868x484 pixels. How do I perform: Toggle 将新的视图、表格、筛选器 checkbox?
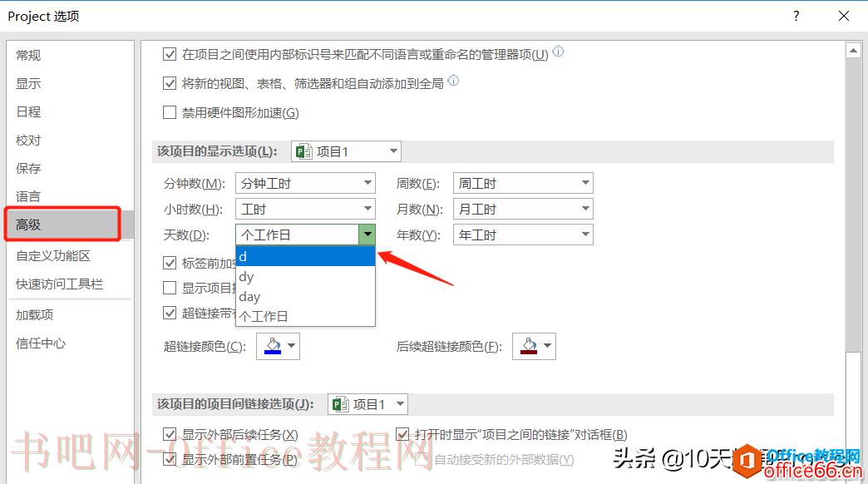pos(170,84)
